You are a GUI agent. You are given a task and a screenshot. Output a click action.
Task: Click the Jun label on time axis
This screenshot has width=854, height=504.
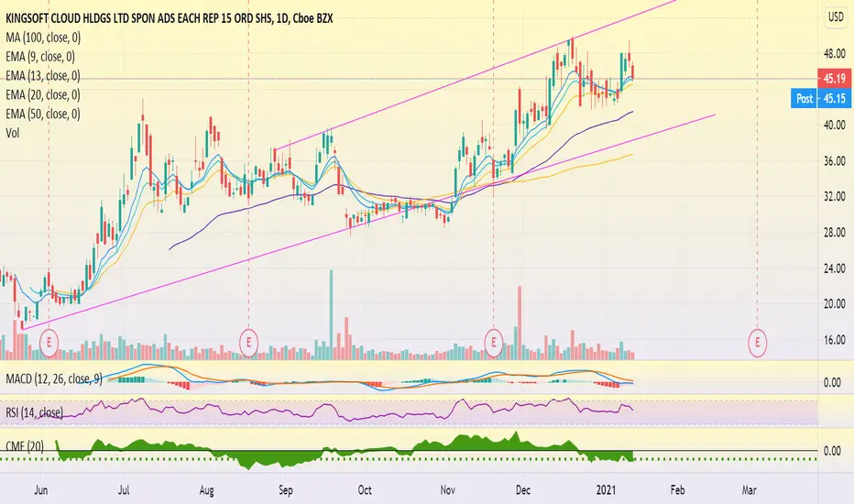[x=41, y=490]
